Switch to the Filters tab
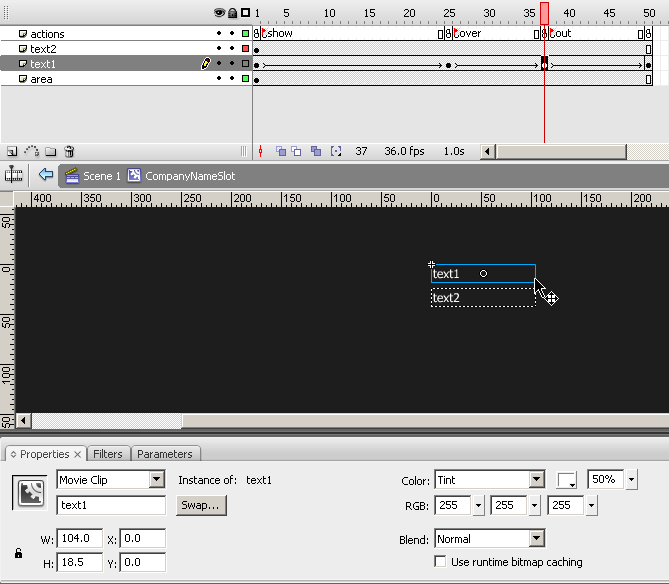This screenshot has width=669, height=584. point(108,454)
